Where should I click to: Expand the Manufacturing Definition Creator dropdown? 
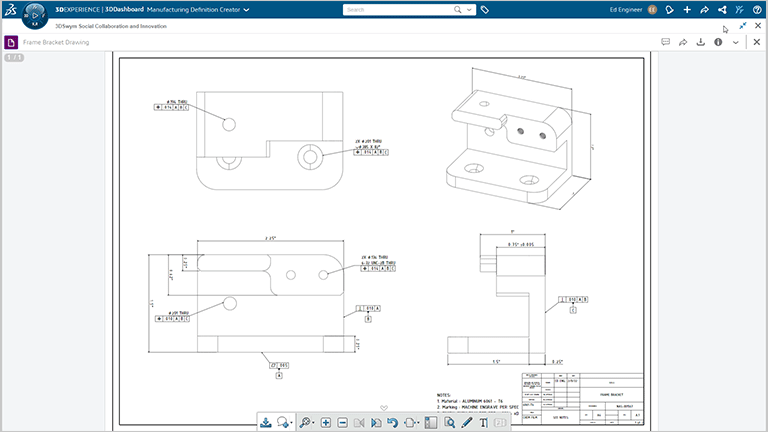point(246,9)
